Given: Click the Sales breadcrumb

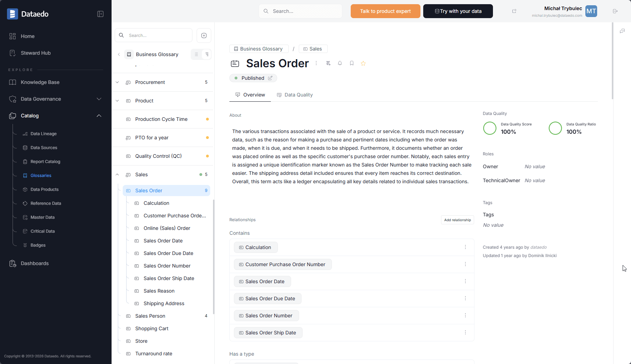Looking at the screenshot, I should (313, 49).
